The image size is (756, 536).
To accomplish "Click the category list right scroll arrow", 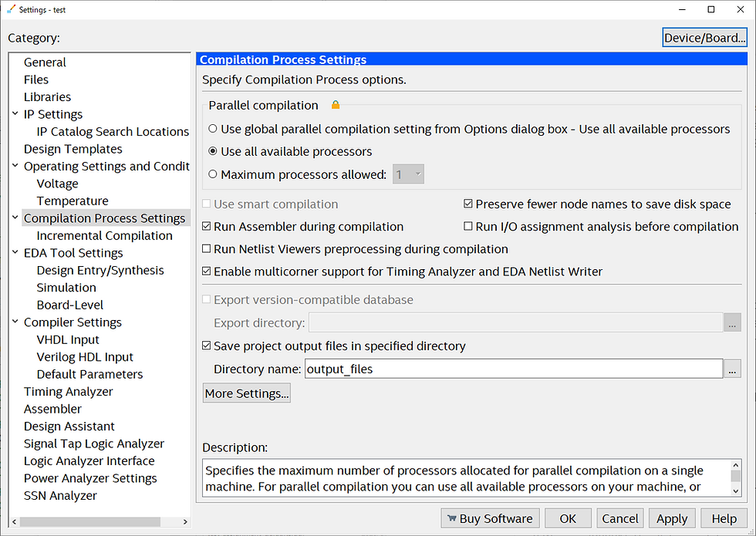I will coord(185,521).
